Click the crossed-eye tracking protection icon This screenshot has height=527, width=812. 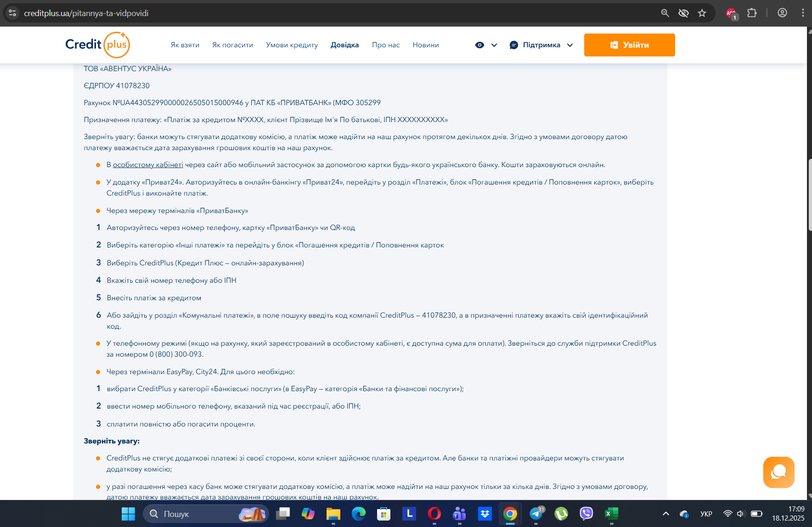683,13
